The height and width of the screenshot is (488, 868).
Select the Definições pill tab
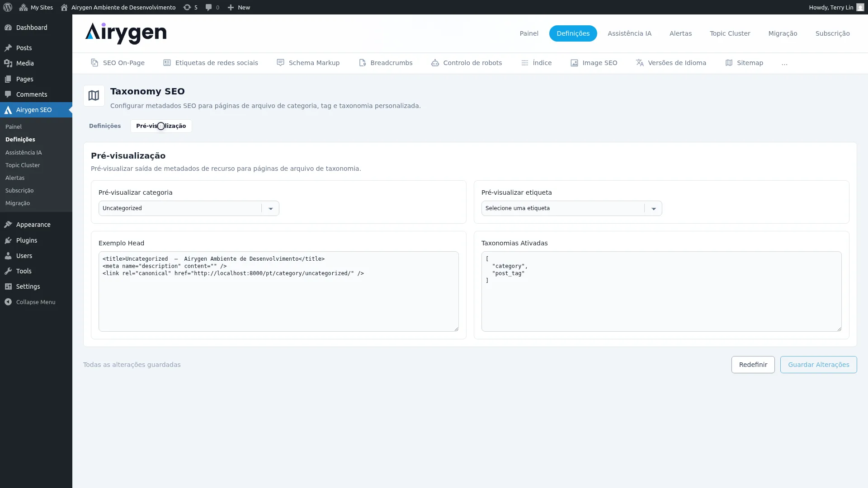point(573,33)
